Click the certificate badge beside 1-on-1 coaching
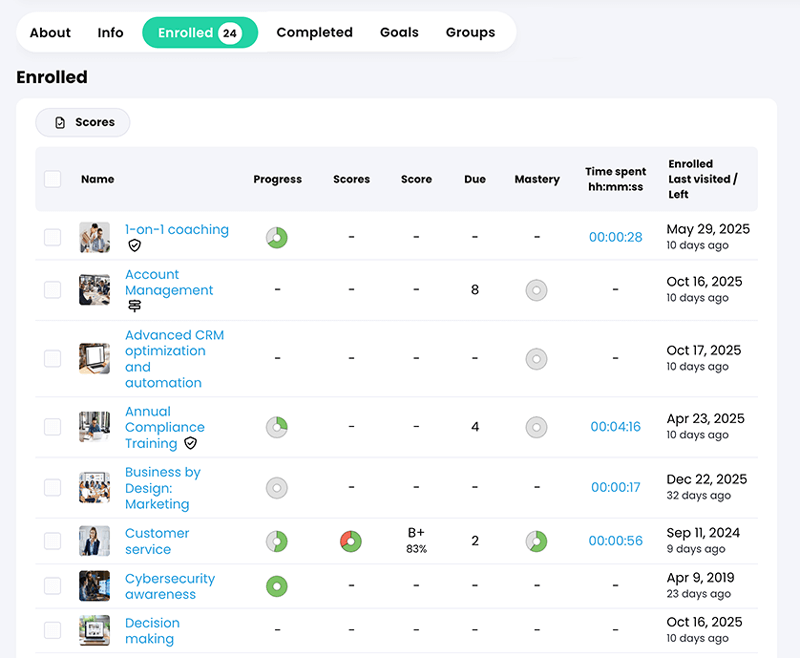This screenshot has width=800, height=658. [135, 244]
